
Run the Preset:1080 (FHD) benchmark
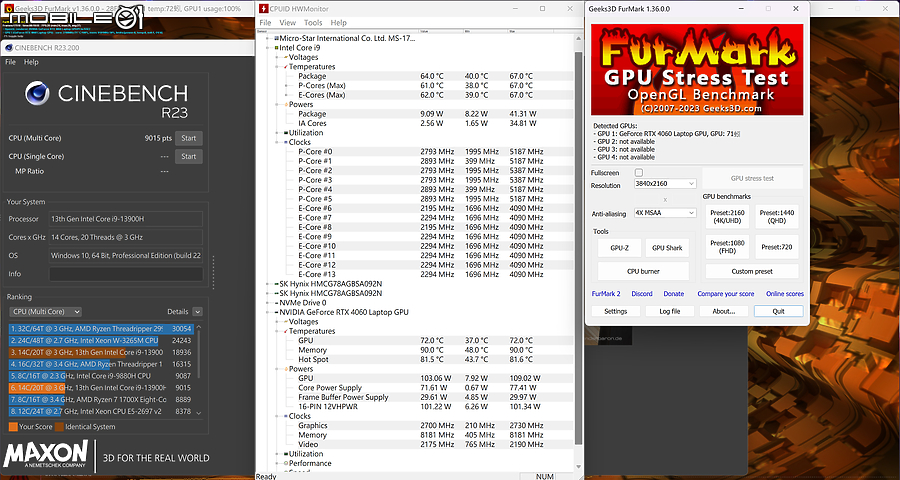coord(727,247)
